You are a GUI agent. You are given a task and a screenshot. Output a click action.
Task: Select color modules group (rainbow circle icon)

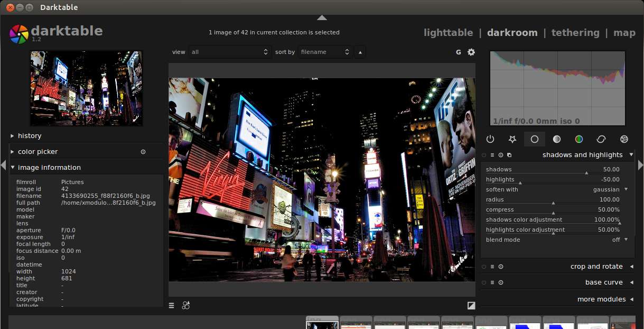click(x=579, y=139)
